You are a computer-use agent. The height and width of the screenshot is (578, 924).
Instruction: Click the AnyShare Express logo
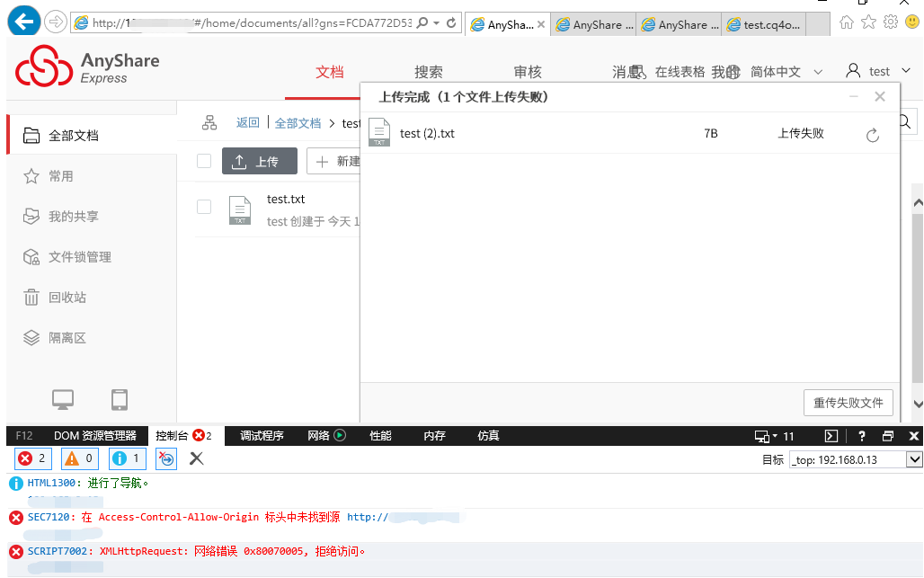(87, 67)
